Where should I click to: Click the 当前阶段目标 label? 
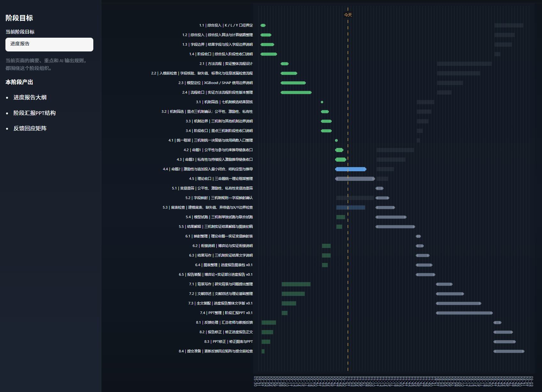(x=20, y=32)
